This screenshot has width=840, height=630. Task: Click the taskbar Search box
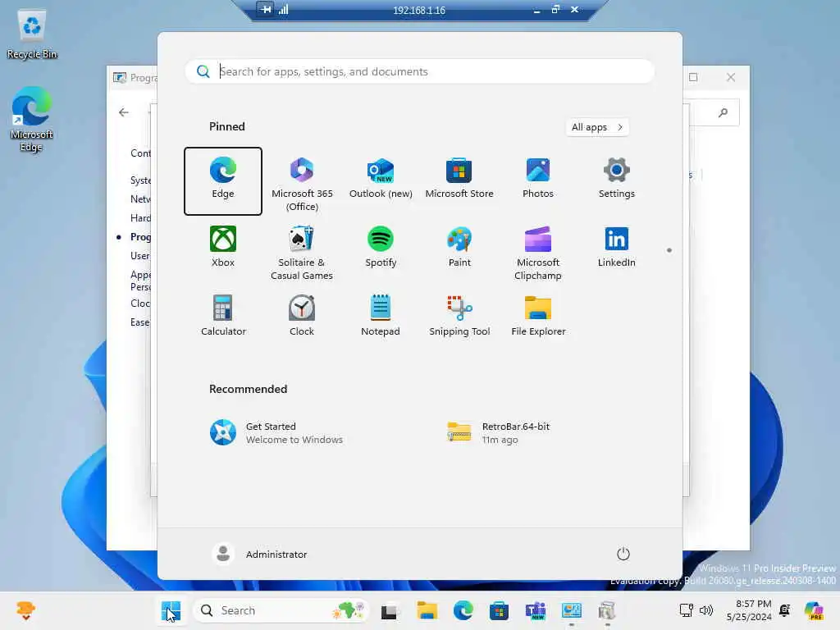pos(281,610)
